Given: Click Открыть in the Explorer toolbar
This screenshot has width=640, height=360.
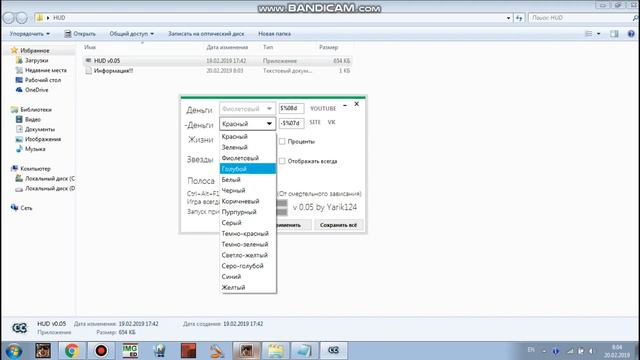Looking at the screenshot, I should point(80,34).
